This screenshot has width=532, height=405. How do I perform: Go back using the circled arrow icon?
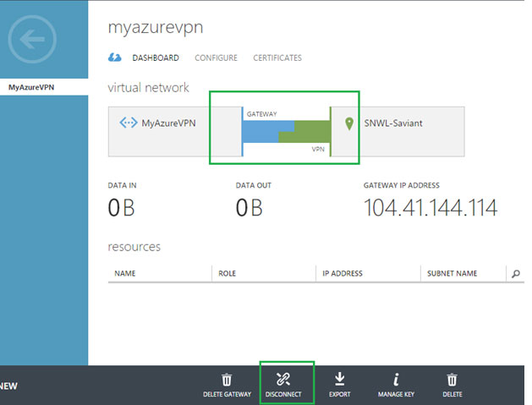coord(32,39)
